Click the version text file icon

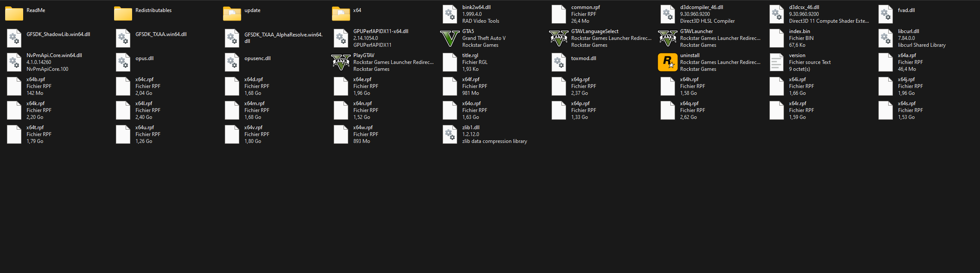[777, 62]
